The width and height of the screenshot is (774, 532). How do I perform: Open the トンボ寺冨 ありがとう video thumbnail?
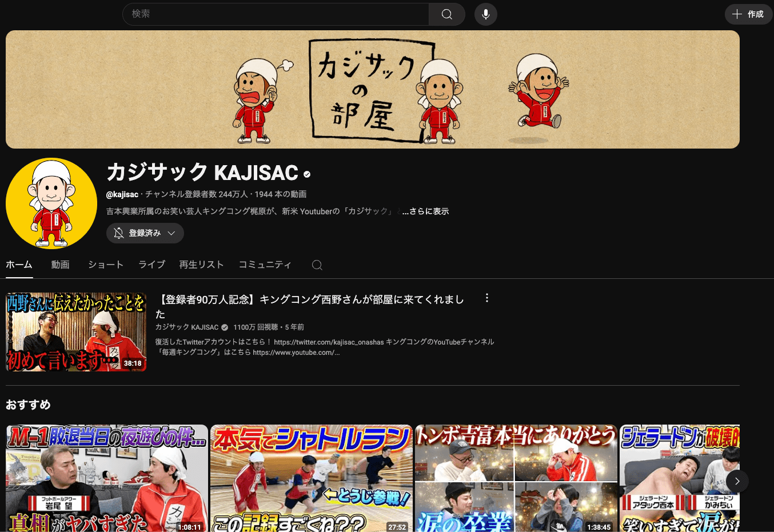pyautogui.click(x=516, y=478)
